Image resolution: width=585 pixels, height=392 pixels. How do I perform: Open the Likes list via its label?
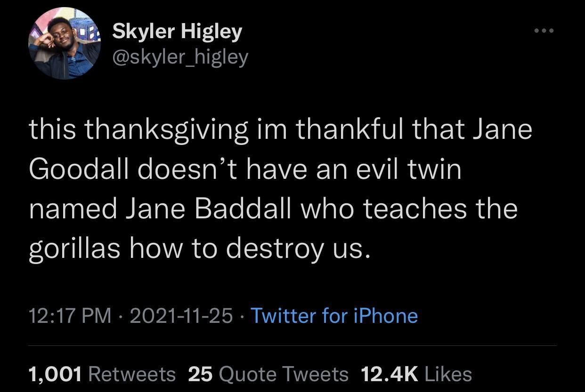[448, 375]
